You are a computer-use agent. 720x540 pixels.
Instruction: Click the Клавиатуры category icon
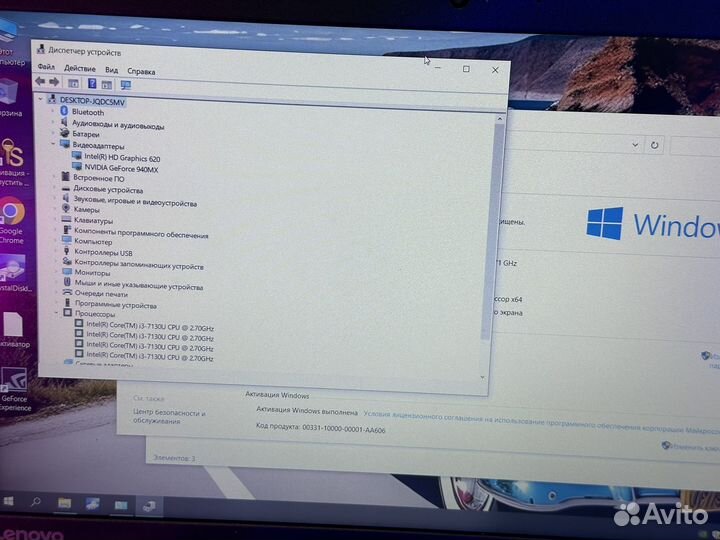tap(67, 219)
